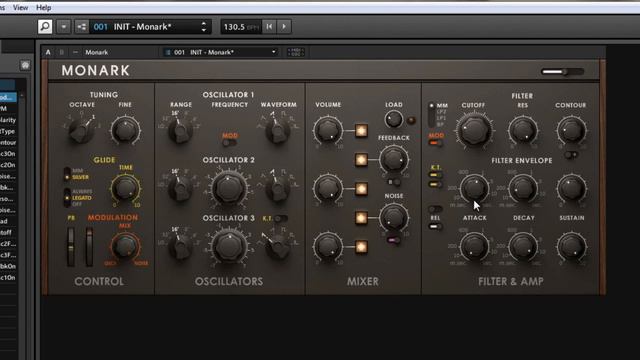The width and height of the screenshot is (640, 360).
Task: Toggle the Oscillator 1 mixer on button
Action: tap(361, 131)
